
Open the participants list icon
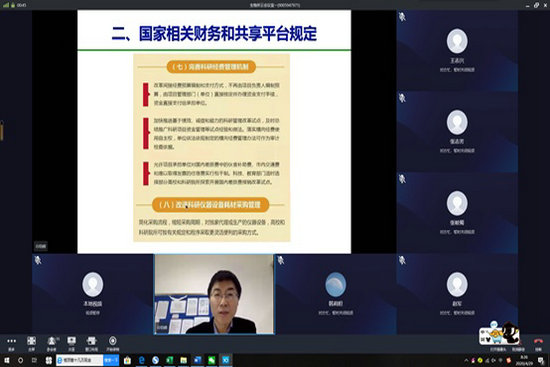(52, 341)
